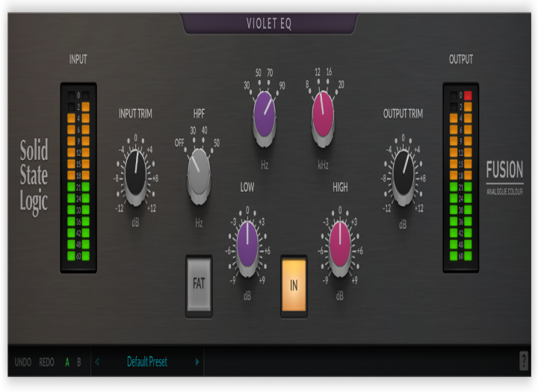
Task: Open the Default Preset menu
Action: click(147, 361)
